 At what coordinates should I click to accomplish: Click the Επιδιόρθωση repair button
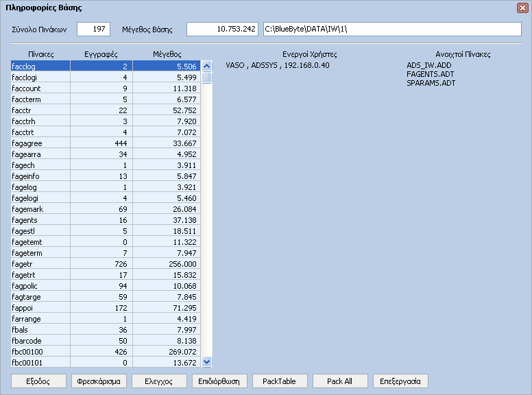pos(219,381)
